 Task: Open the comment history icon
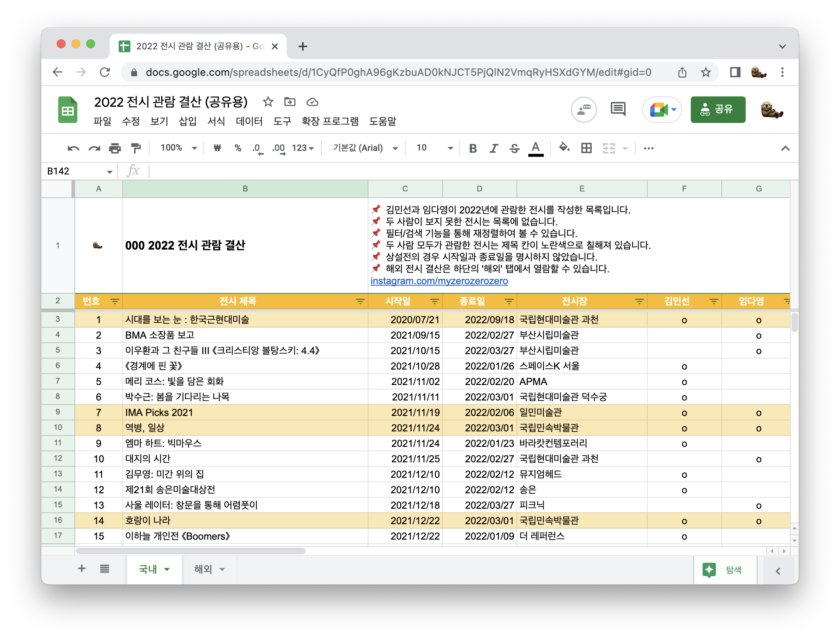click(x=618, y=110)
